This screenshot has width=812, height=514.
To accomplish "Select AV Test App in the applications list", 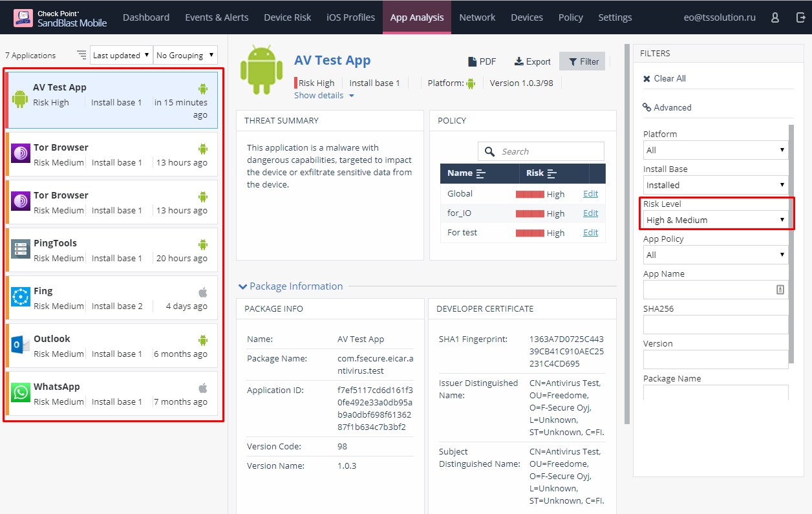I will tap(111, 100).
